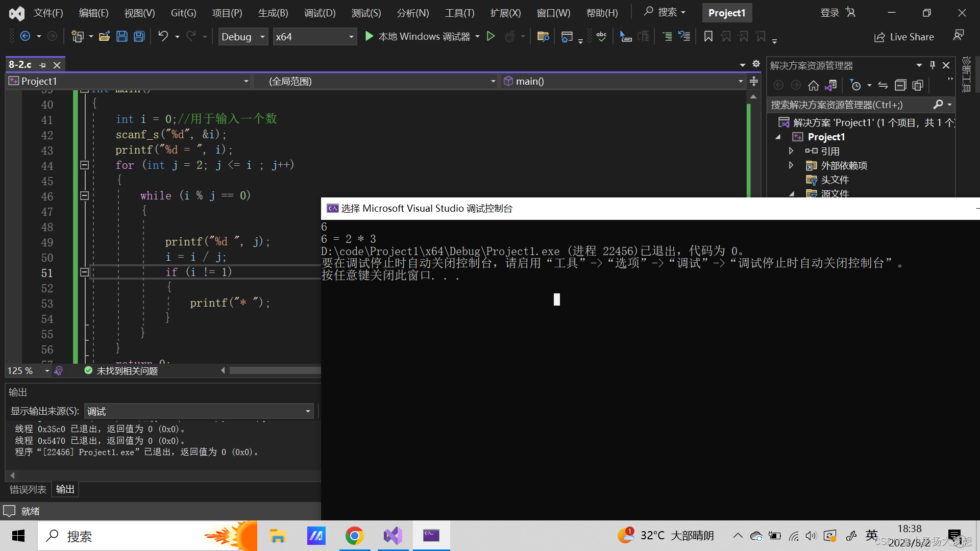This screenshot has width=980, height=551.
Task: Open the output source 调试 dropdown
Action: pos(199,411)
